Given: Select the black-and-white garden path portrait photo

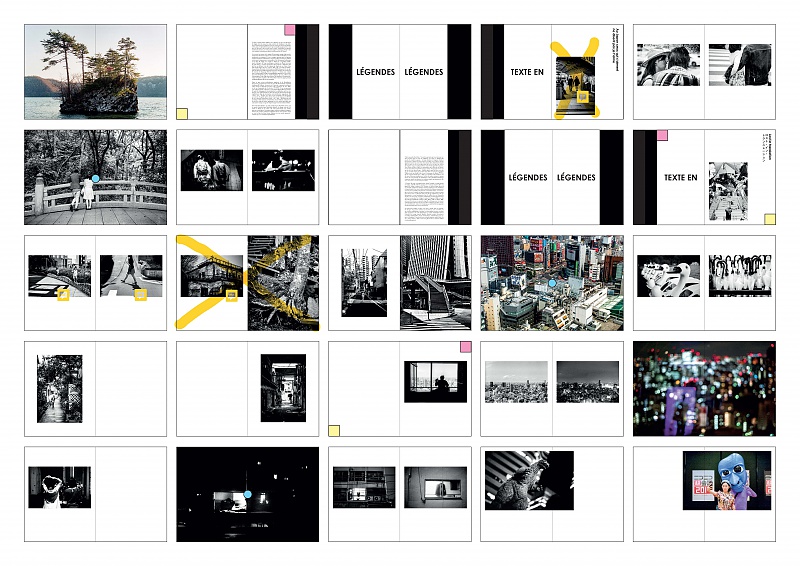Looking at the screenshot, I should [60, 389].
